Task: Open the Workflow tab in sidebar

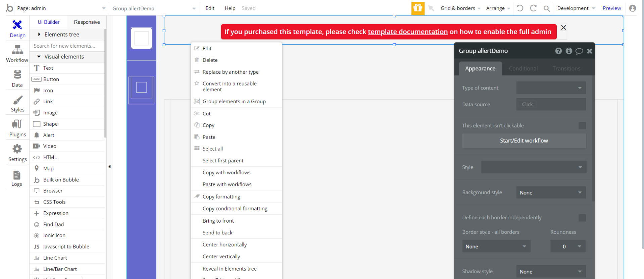Action: 17,54
